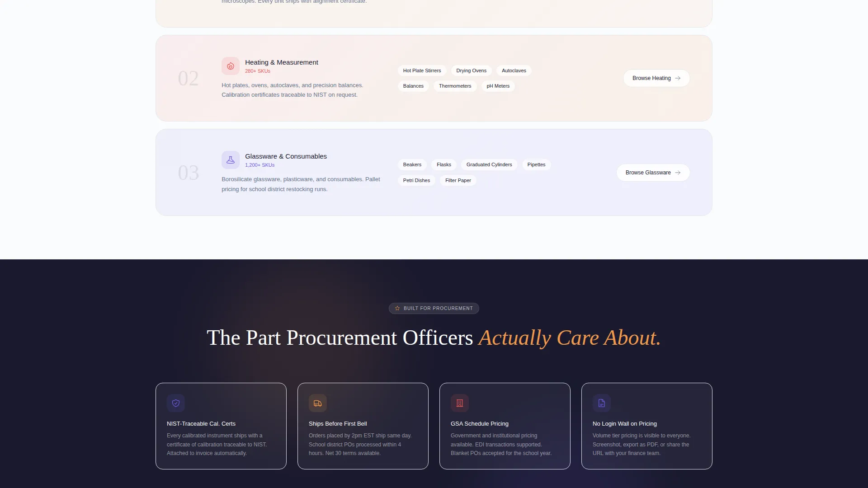This screenshot has width=868, height=488.
Task: Click the Hot plates, ovens, autoclaves description
Action: pos(292,90)
